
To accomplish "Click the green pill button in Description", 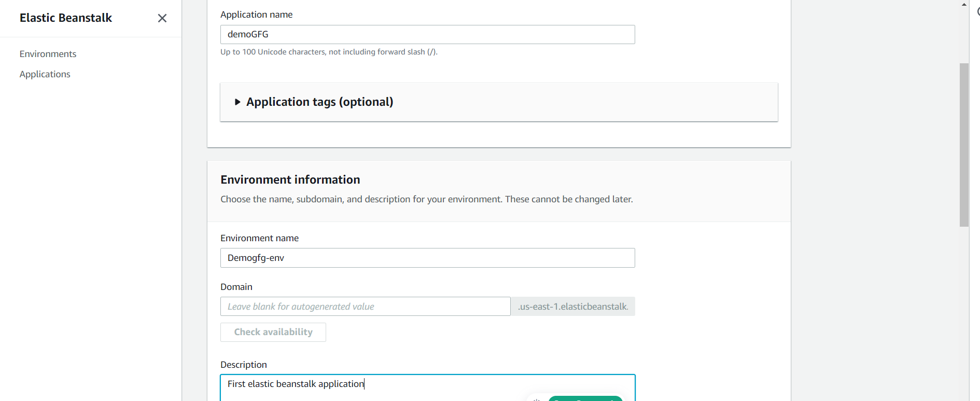I will 585,398.
